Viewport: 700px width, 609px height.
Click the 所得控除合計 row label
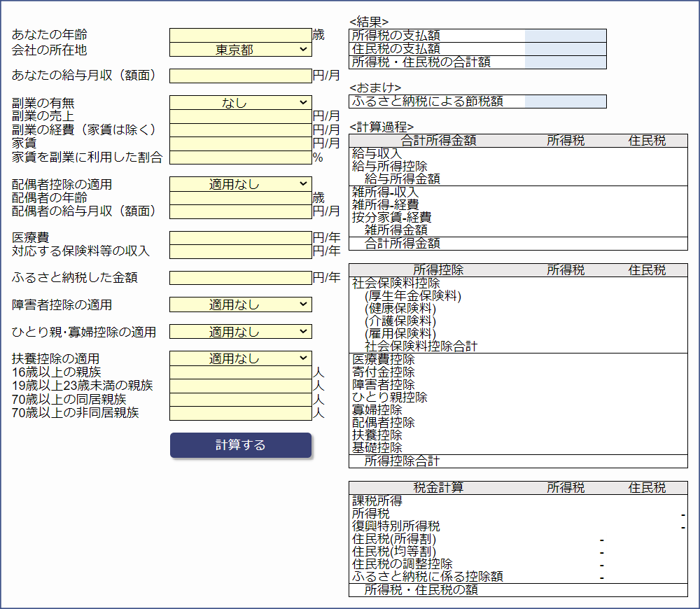[x=402, y=461]
